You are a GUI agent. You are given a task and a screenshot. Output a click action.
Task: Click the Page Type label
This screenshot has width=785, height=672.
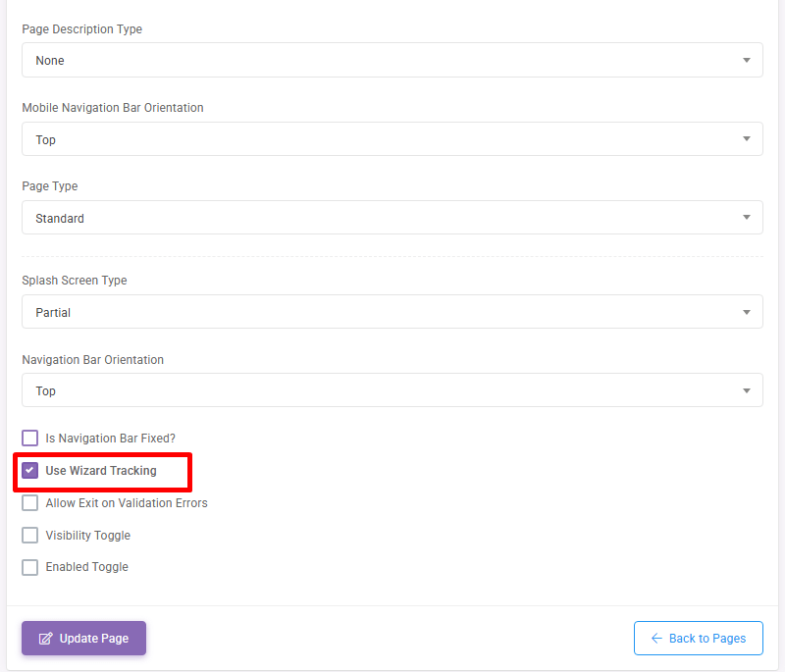[x=50, y=186]
